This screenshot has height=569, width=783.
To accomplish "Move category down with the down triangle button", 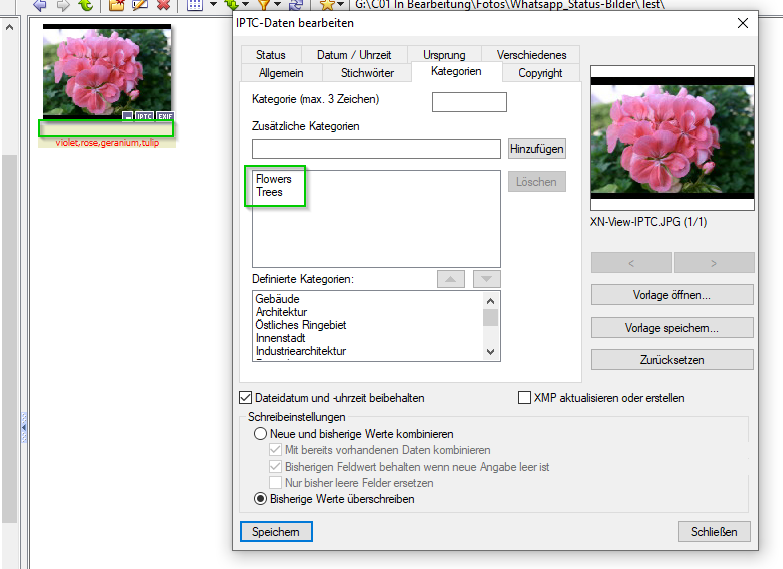I will point(487,279).
